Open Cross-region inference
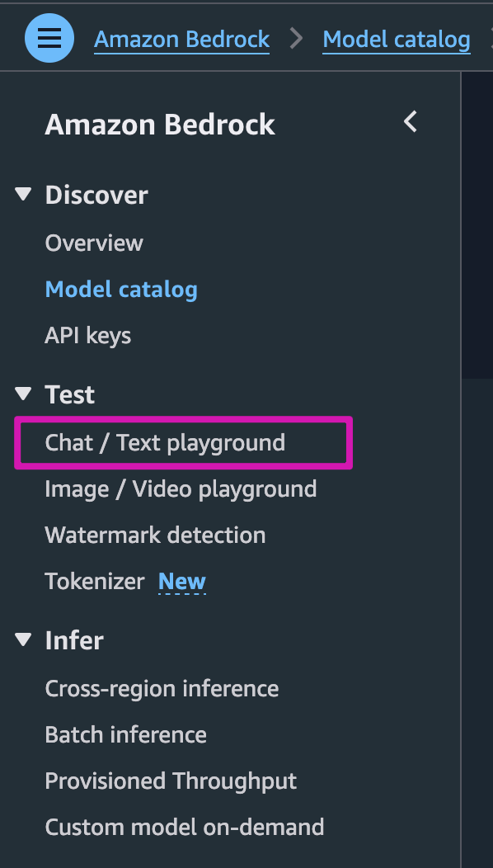The height and width of the screenshot is (868, 493). point(162,688)
